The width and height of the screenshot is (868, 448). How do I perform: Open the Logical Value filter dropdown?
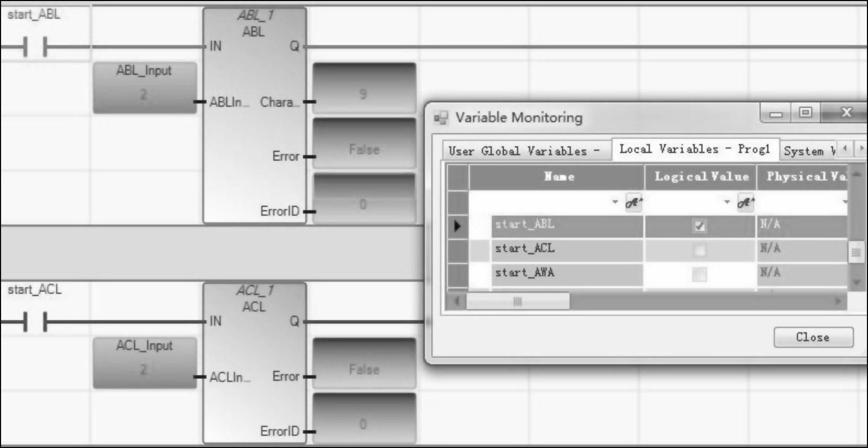click(x=726, y=202)
